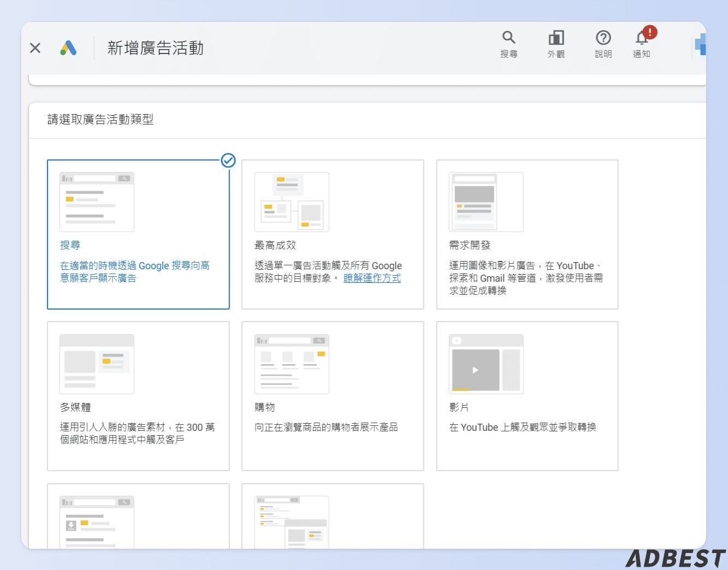Close the 新增廣告活動 dialog with the X
Image resolution: width=728 pixels, height=570 pixels.
(x=34, y=48)
